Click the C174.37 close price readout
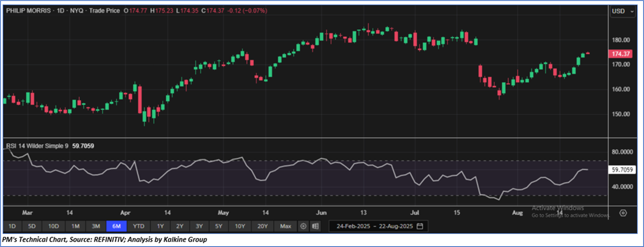 click(x=213, y=11)
